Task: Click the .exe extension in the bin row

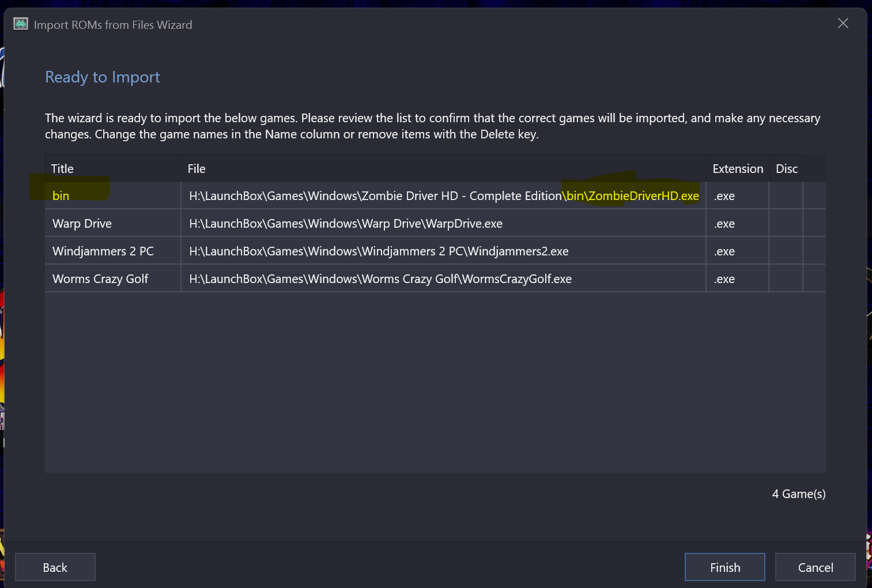Action: click(x=738, y=195)
